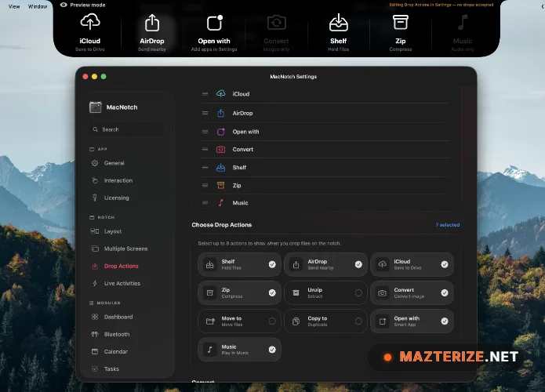Deselect the iCloud drop action checkbox
Screen dimensions: 545x392
(445, 264)
